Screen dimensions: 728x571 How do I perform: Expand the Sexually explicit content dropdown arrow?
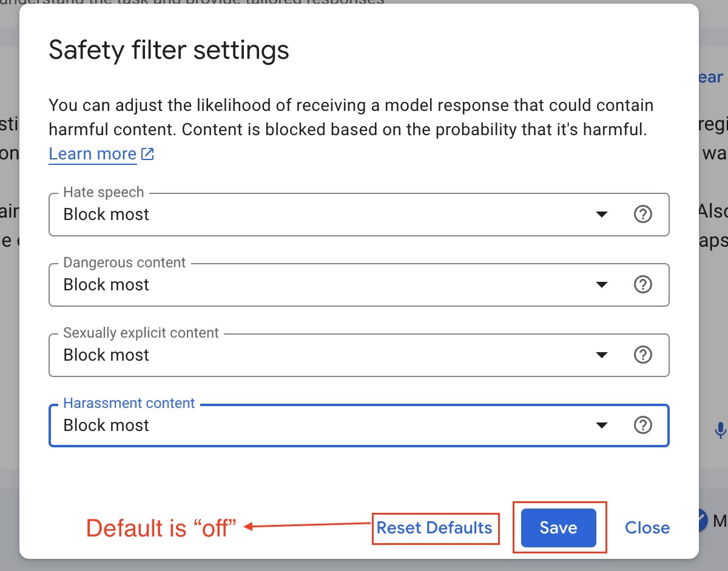[601, 355]
